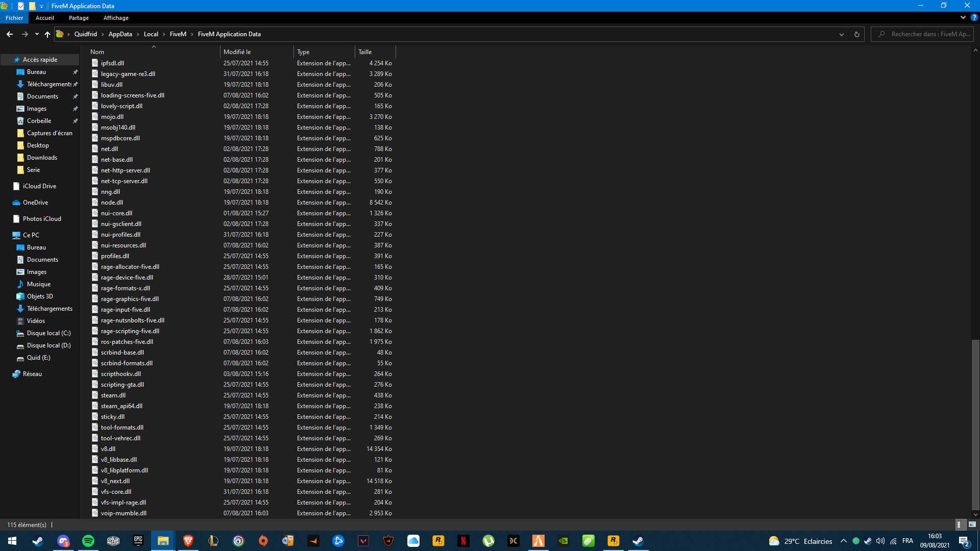Expand the chevron after AppData breadcrumb
This screenshot has height=551, width=980.
click(138, 34)
